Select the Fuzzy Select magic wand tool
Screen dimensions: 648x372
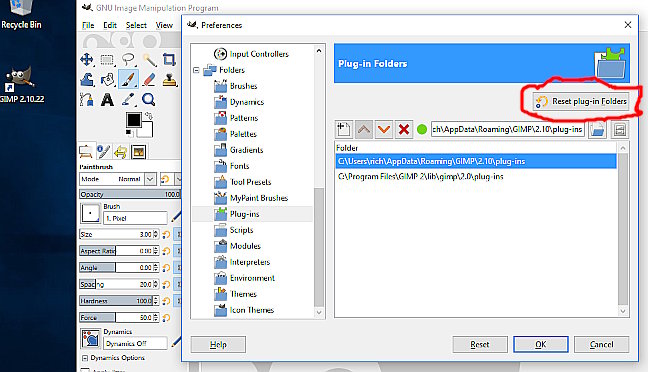click(x=149, y=60)
